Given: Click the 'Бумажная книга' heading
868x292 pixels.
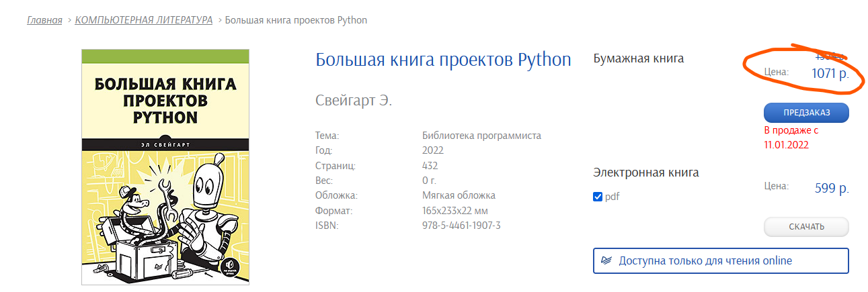Looking at the screenshot, I should pos(638,58).
